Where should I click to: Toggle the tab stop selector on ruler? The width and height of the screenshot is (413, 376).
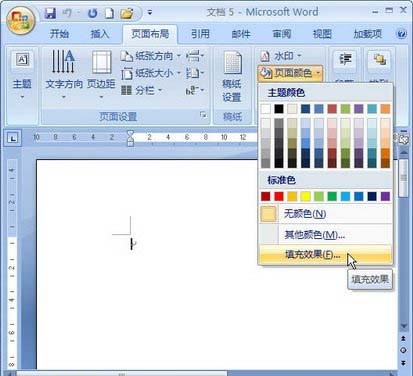(13, 138)
